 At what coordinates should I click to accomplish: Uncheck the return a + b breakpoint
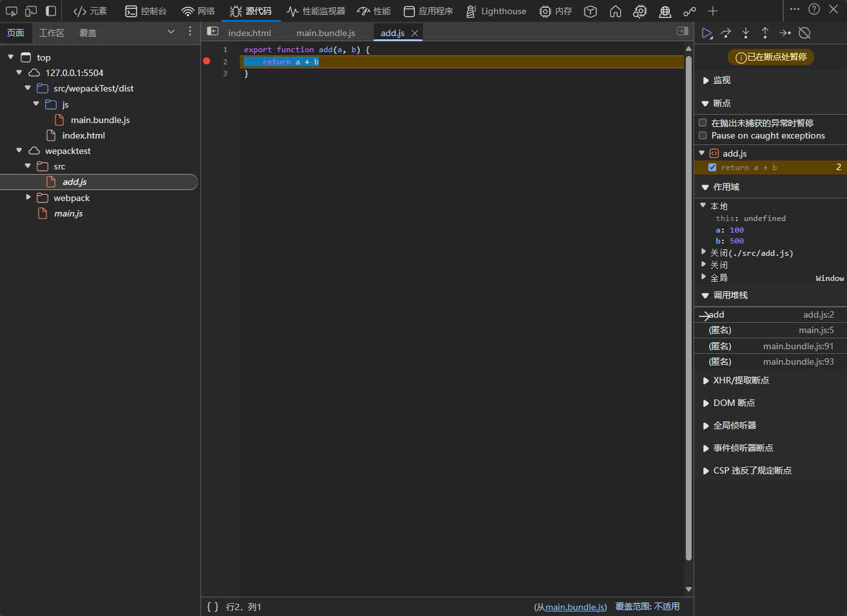712,168
